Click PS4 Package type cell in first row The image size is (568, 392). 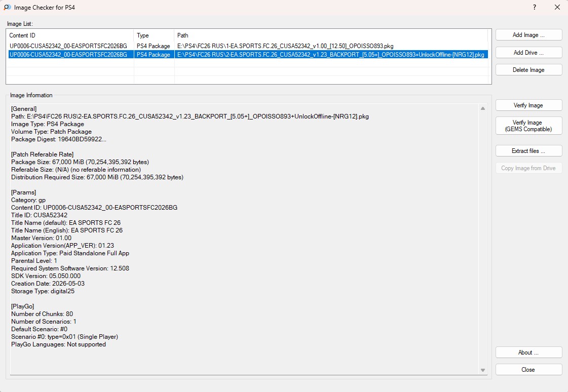tap(154, 46)
